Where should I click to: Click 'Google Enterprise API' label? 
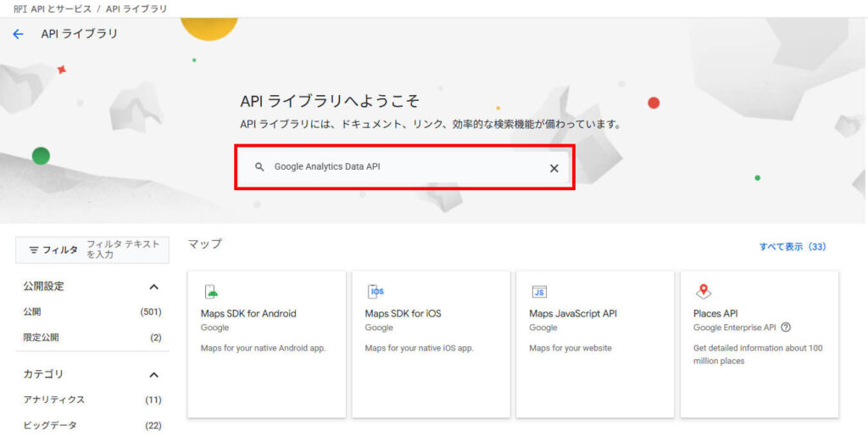click(735, 328)
